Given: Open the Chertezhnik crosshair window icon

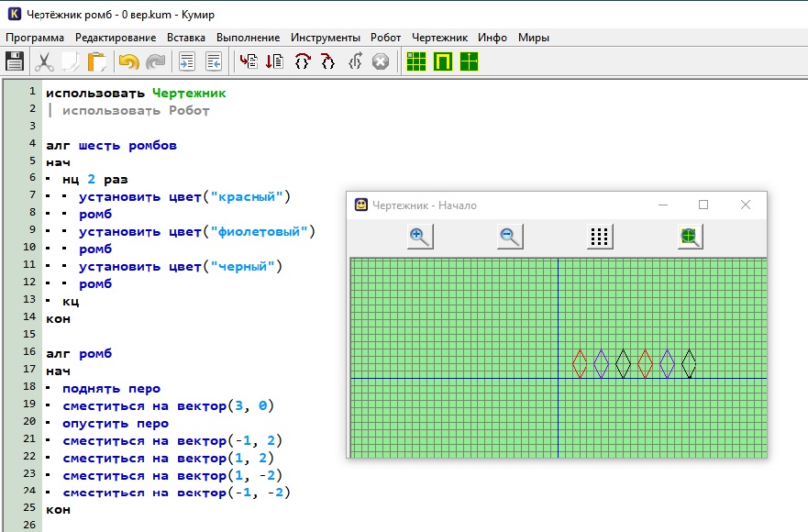Looking at the screenshot, I should point(470,61).
